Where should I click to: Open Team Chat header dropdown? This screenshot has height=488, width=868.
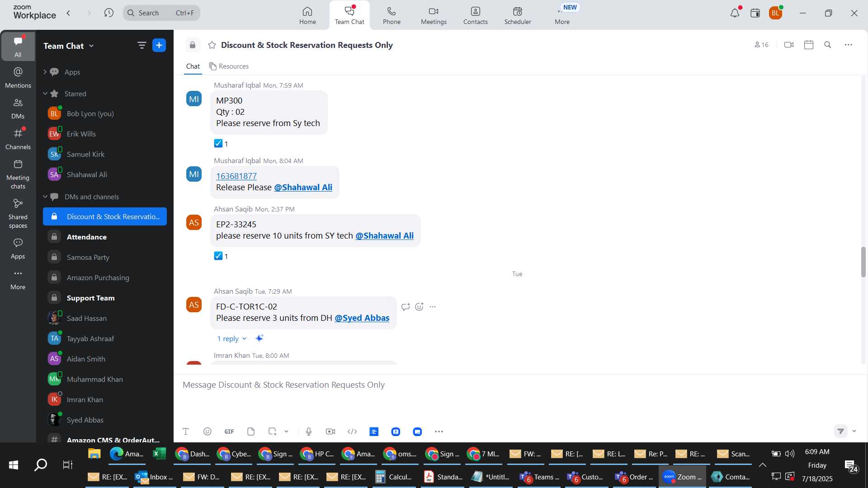[x=91, y=46]
